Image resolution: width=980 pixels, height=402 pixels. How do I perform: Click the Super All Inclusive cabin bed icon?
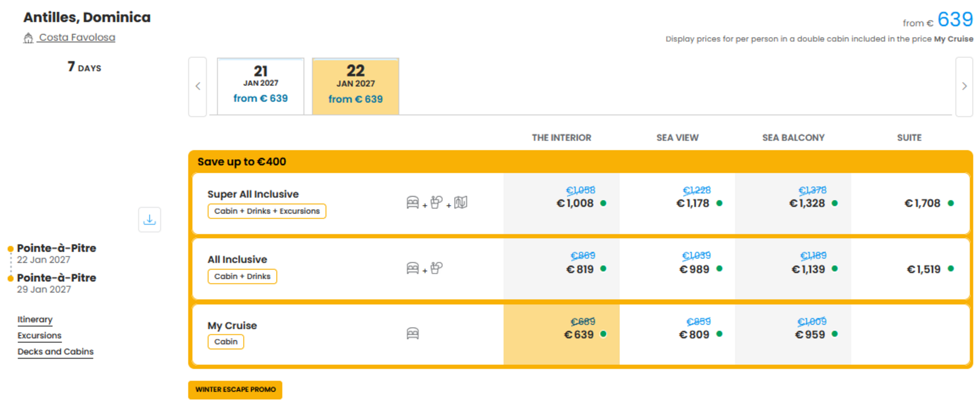[x=412, y=203]
